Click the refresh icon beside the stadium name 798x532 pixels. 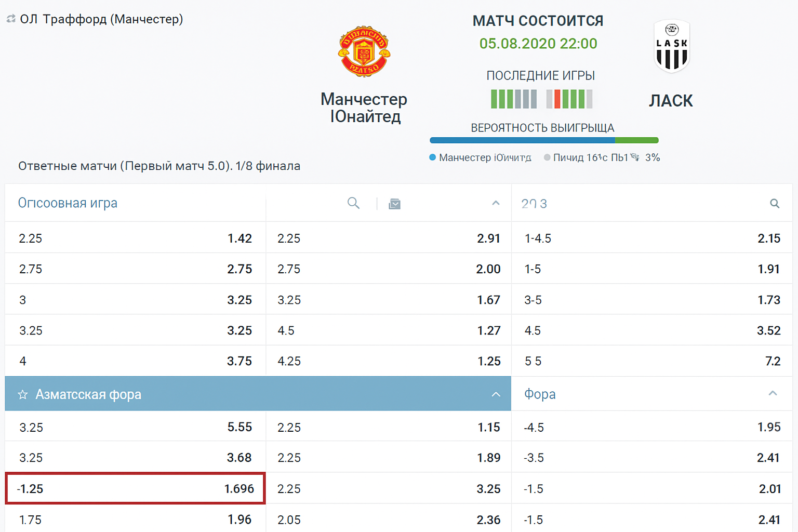(11, 19)
